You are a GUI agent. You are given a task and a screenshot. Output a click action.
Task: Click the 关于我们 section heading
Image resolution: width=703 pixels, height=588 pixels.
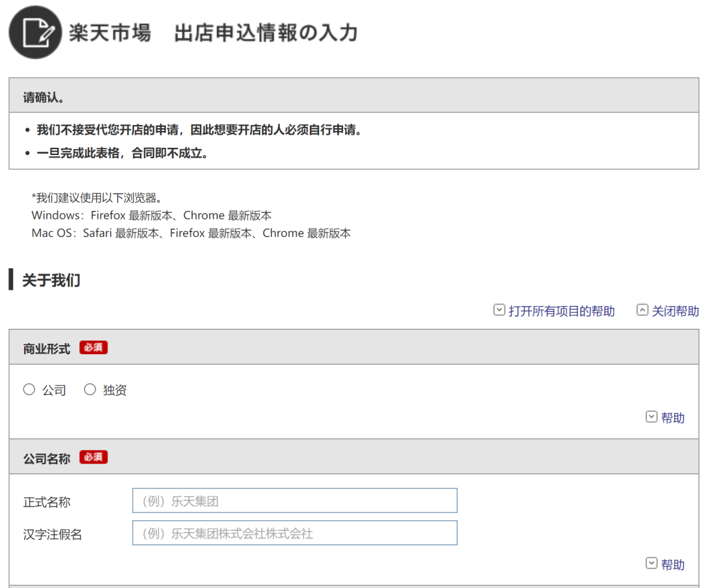pyautogui.click(x=51, y=280)
